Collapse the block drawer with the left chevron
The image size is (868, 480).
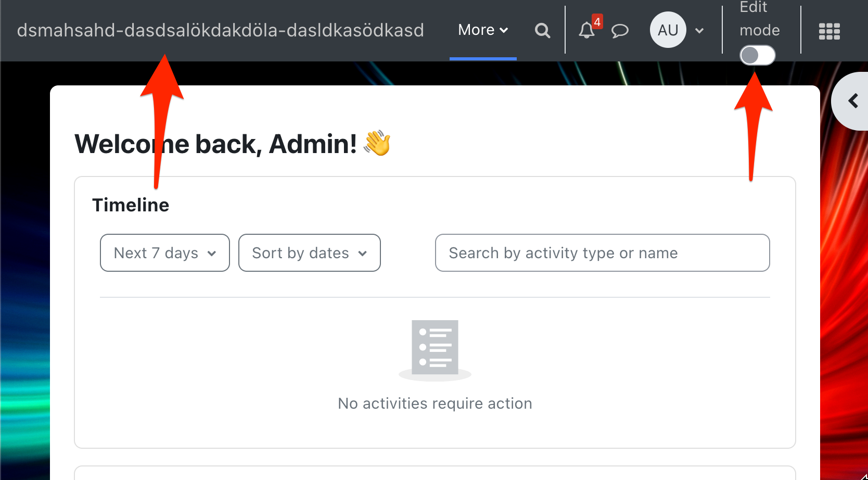coord(854,100)
